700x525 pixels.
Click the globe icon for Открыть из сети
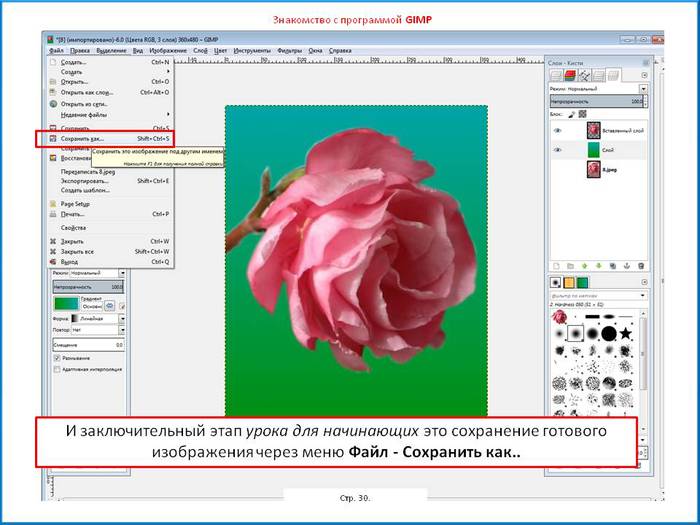point(53,104)
